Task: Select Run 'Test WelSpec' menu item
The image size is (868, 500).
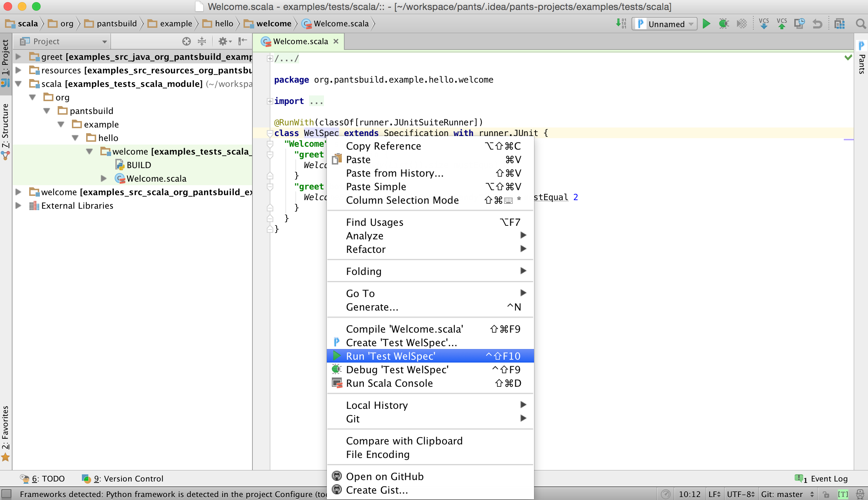Action: (391, 356)
